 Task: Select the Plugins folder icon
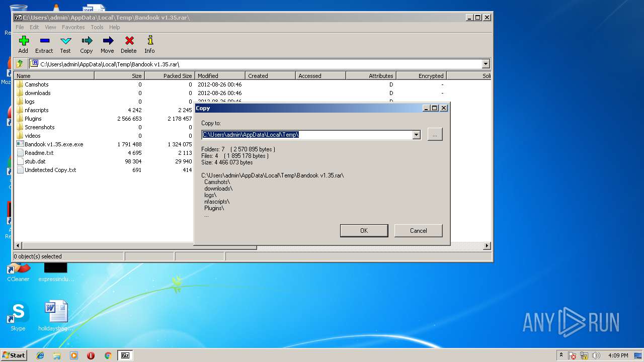[20, 119]
